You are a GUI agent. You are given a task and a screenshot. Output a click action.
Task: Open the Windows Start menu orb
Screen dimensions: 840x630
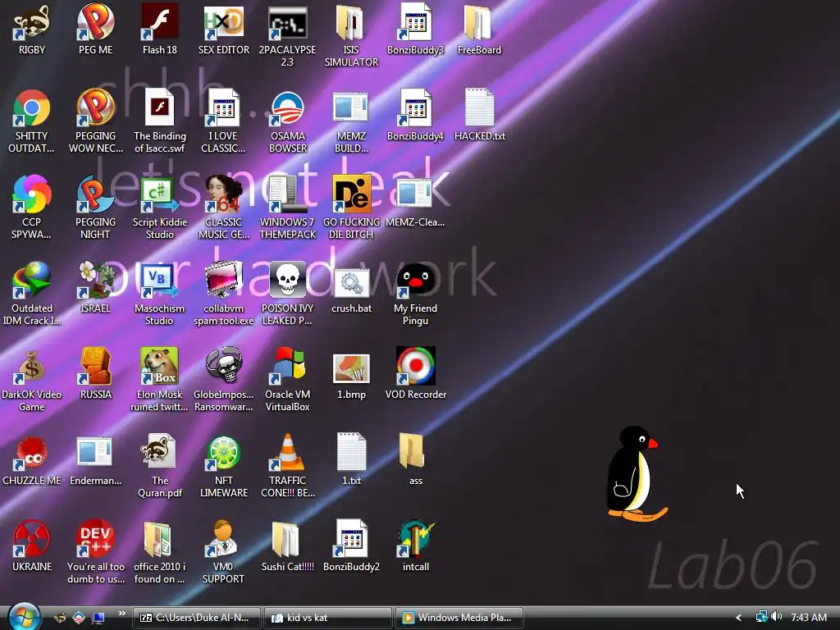(24, 616)
